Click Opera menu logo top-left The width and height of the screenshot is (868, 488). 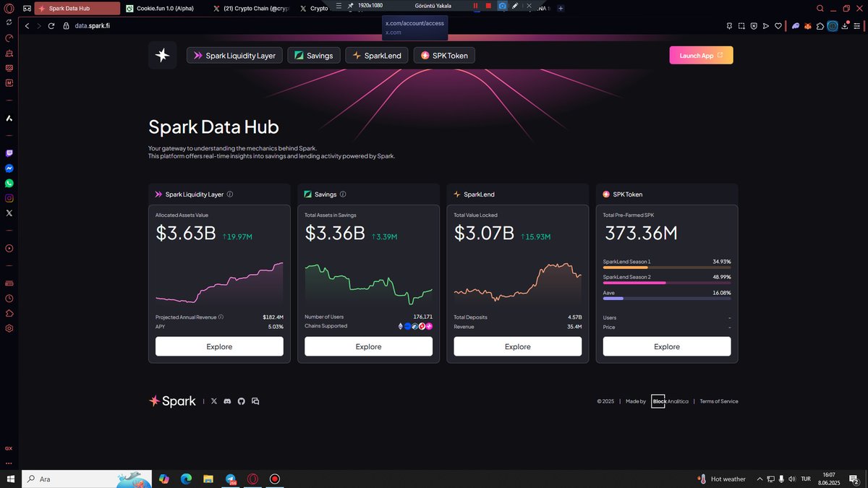[9, 9]
